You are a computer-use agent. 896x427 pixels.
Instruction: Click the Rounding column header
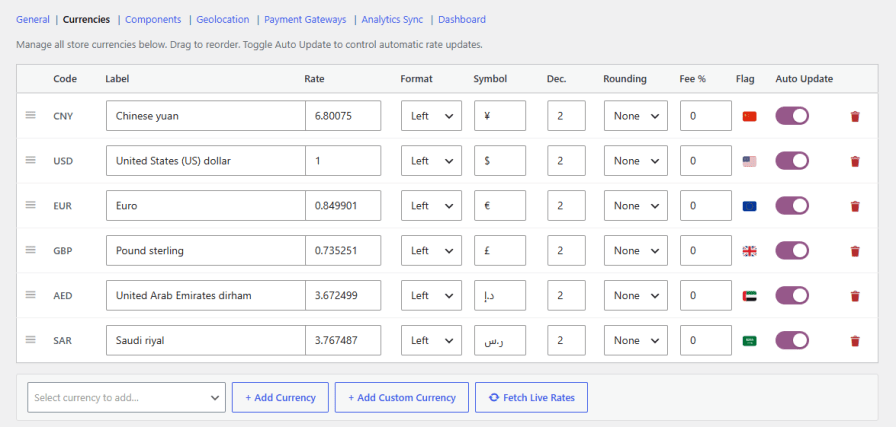click(x=625, y=79)
